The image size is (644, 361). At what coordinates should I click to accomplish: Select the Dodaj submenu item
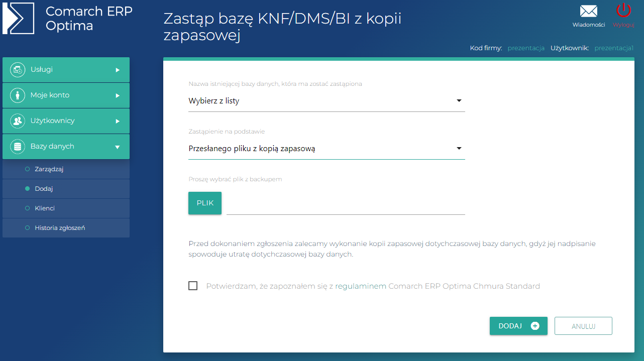click(x=66, y=189)
